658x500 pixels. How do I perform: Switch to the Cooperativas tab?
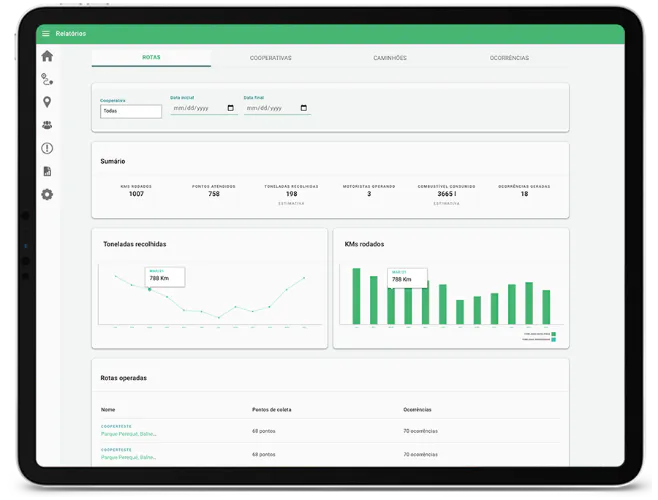pyautogui.click(x=270, y=58)
